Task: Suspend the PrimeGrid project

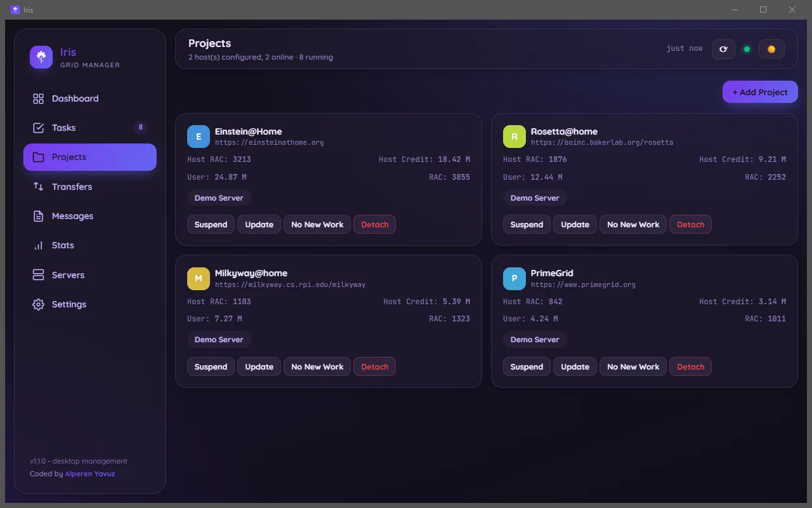Action: (x=527, y=366)
